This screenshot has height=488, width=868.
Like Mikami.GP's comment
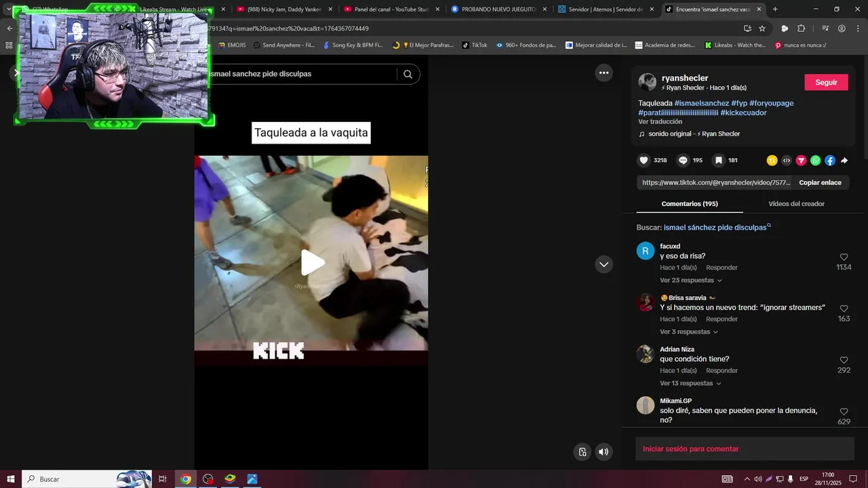[844, 411]
